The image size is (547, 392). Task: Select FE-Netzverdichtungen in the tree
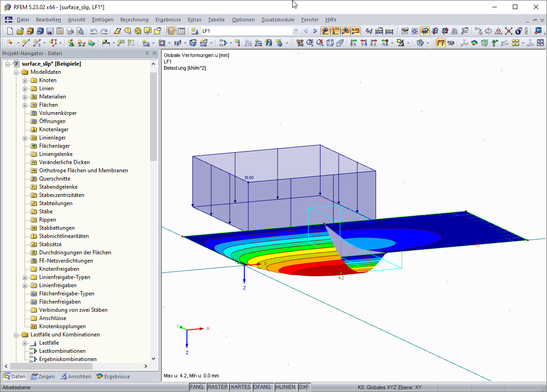(x=66, y=261)
